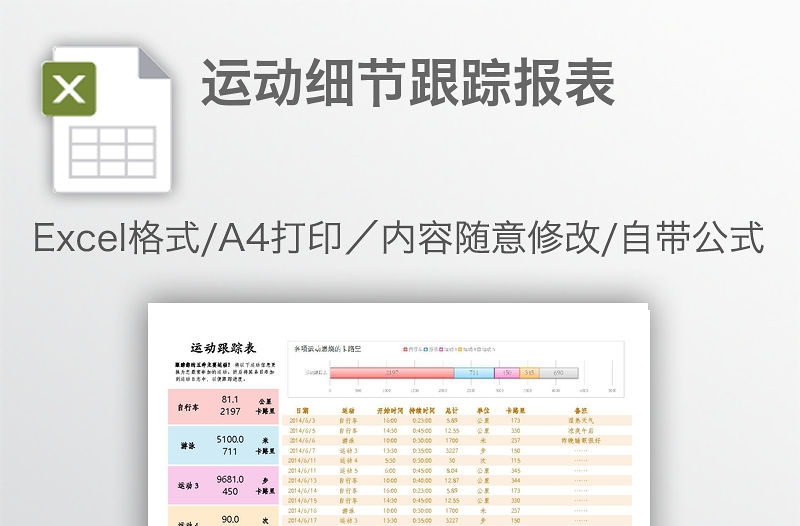
Task: Click the 8.04 total cell
Action: tap(452, 470)
